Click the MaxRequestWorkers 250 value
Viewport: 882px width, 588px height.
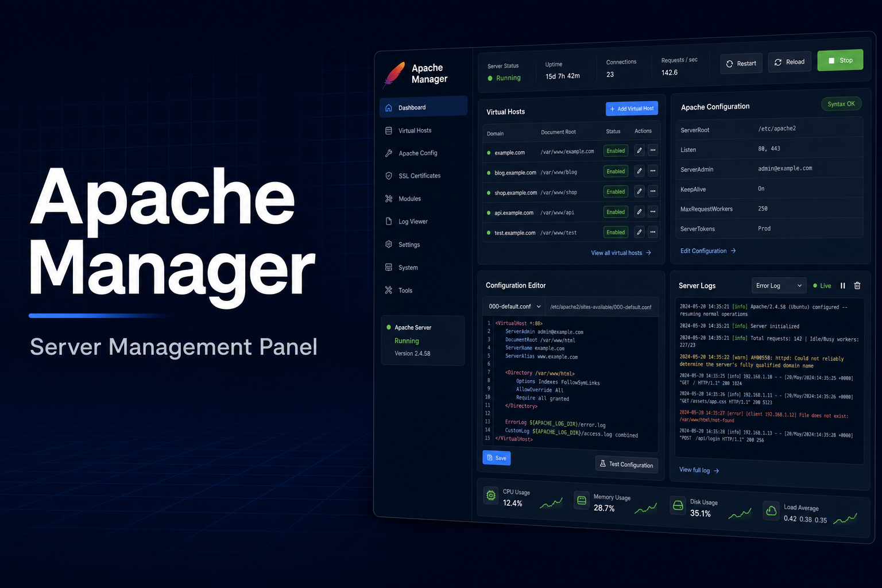coord(763,208)
